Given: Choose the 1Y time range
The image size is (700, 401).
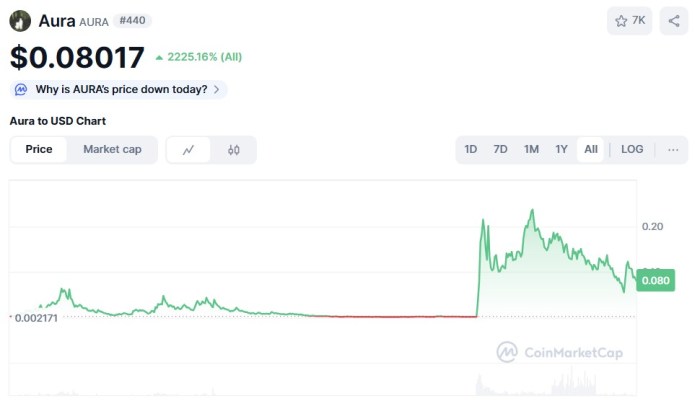Looking at the screenshot, I should coord(561,150).
